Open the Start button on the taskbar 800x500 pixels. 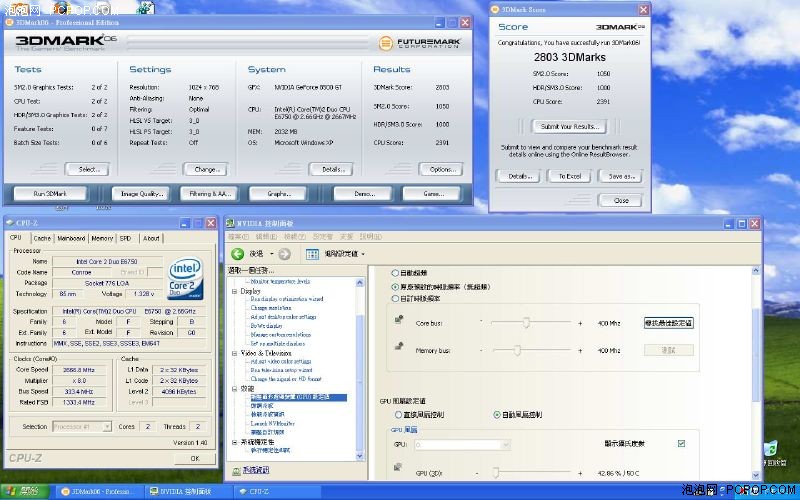pyautogui.click(x=24, y=491)
